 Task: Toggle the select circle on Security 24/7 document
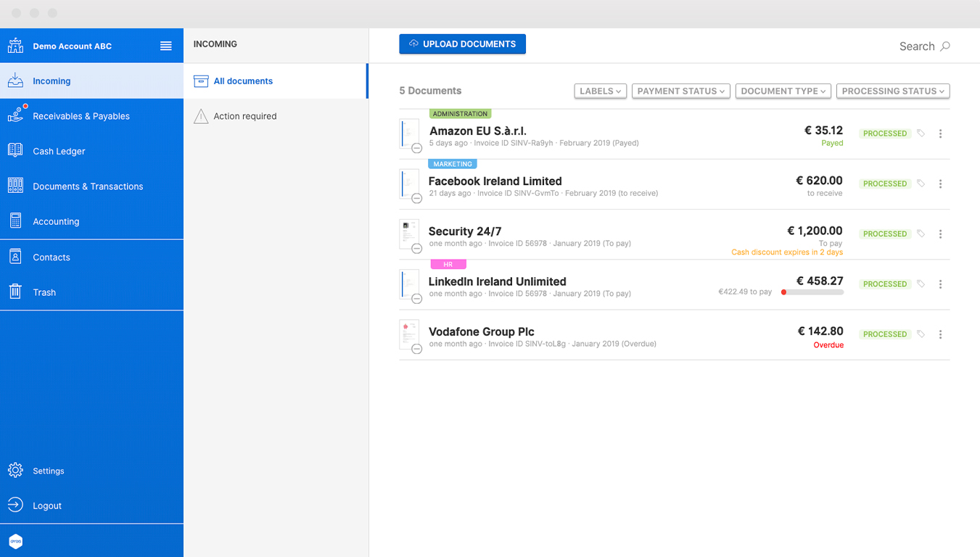tap(416, 249)
